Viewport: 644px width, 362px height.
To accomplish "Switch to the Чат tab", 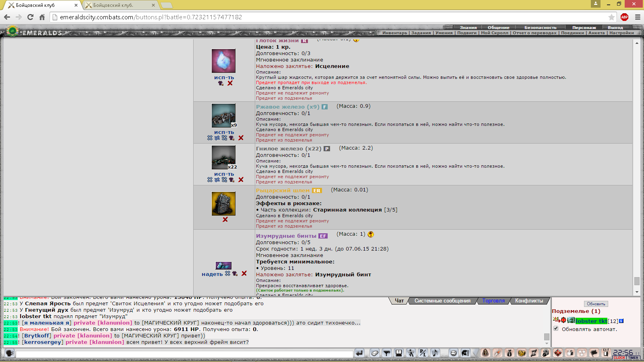I will tap(399, 301).
